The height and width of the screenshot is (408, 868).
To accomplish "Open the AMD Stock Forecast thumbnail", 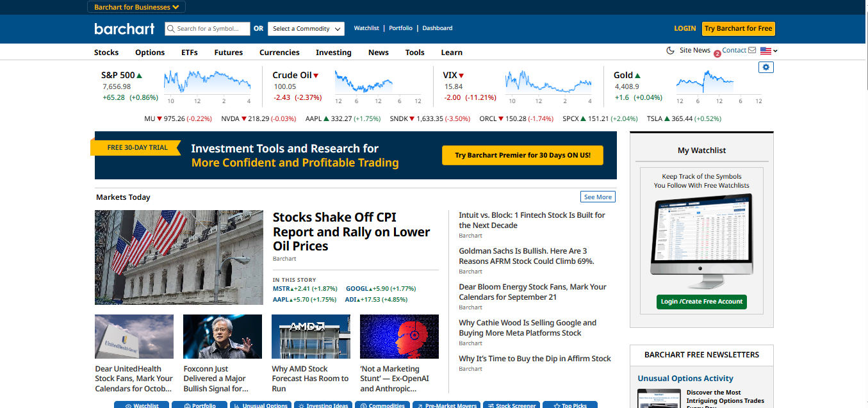I will (x=311, y=336).
